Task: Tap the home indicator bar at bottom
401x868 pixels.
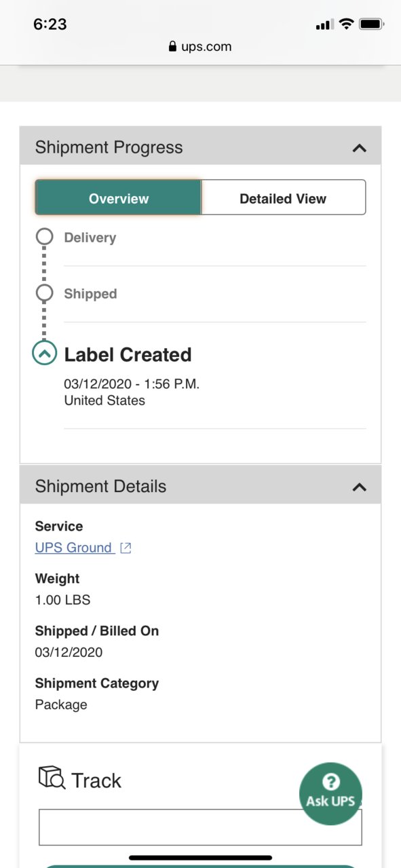Action: coord(200,858)
